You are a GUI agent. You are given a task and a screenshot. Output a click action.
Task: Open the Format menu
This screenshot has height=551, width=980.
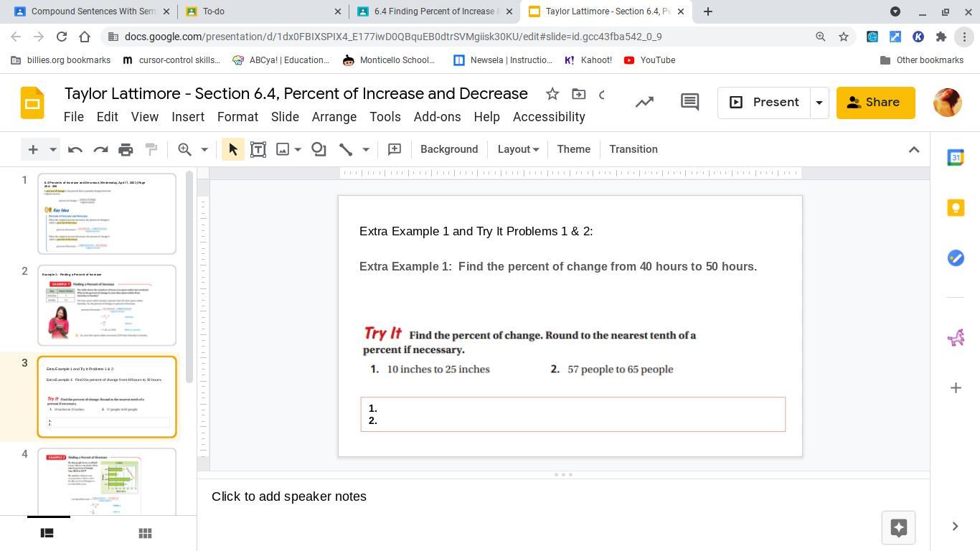pos(237,117)
